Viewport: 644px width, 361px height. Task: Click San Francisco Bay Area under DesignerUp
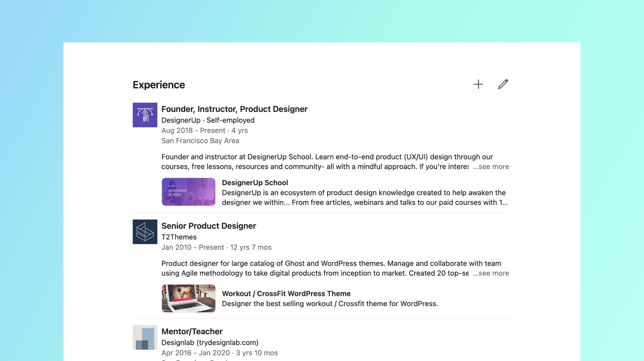coord(200,141)
